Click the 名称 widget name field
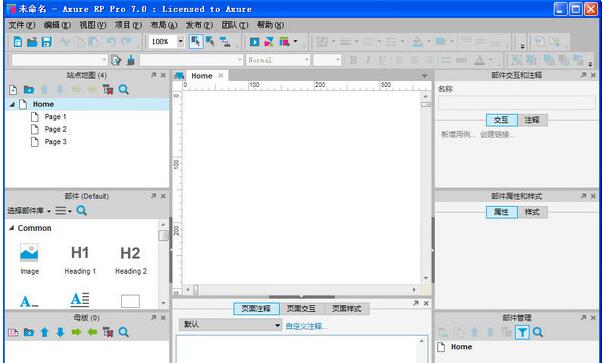This screenshot has width=606, height=363. (x=517, y=103)
